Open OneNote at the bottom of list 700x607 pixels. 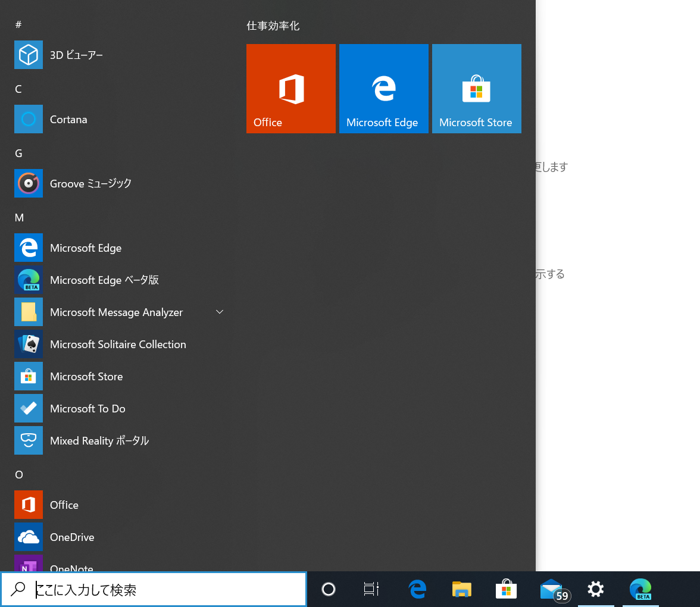coord(120,562)
